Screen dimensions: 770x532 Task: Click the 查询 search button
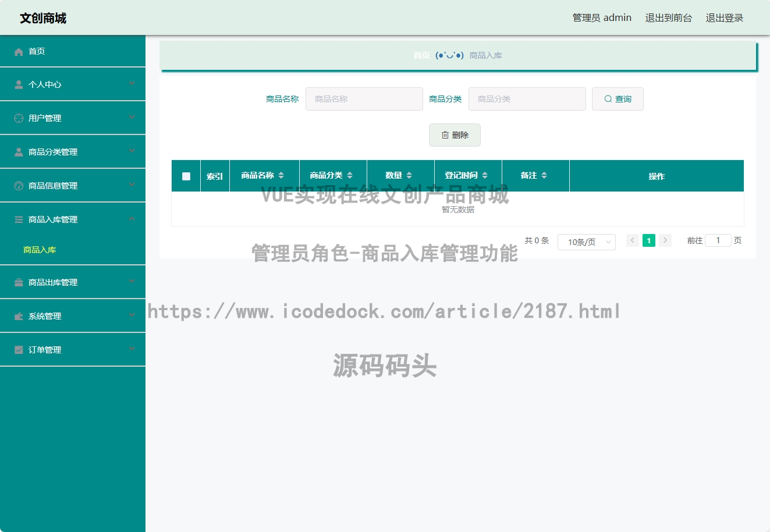click(x=618, y=99)
